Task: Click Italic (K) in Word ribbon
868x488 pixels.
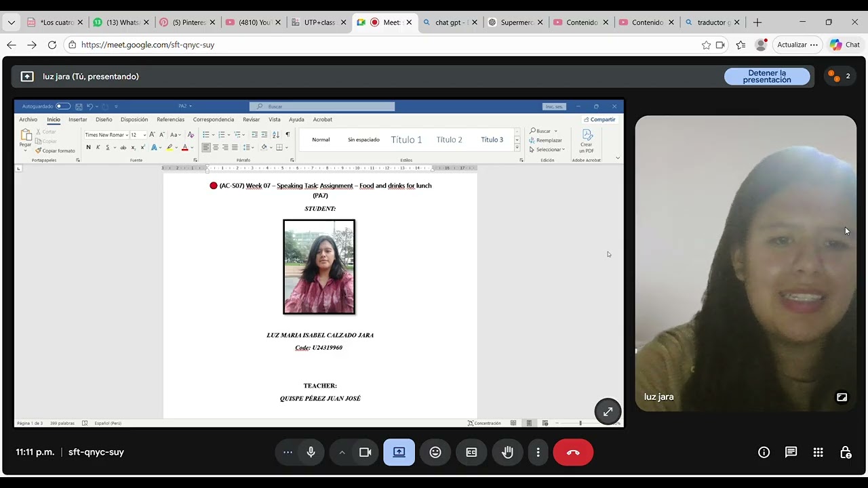Action: click(98, 147)
